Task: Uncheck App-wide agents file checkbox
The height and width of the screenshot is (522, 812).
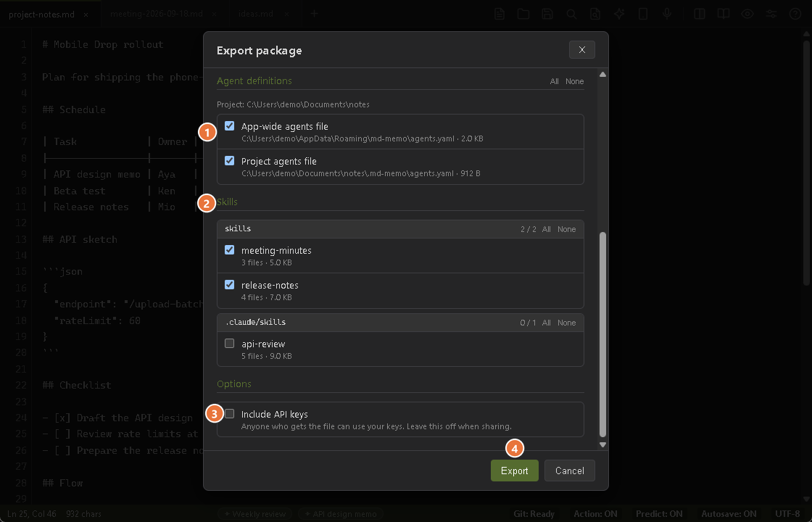Action: click(229, 126)
